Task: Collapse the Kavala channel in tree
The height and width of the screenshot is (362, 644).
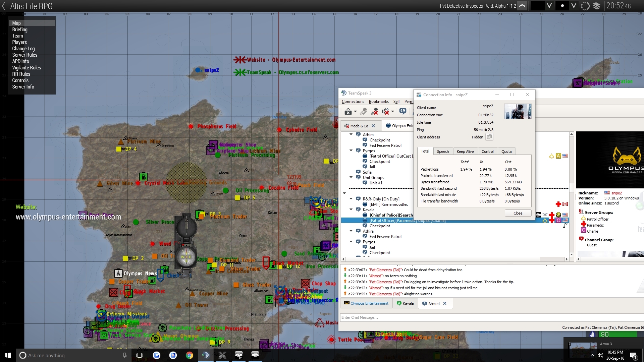Action: pos(351,209)
